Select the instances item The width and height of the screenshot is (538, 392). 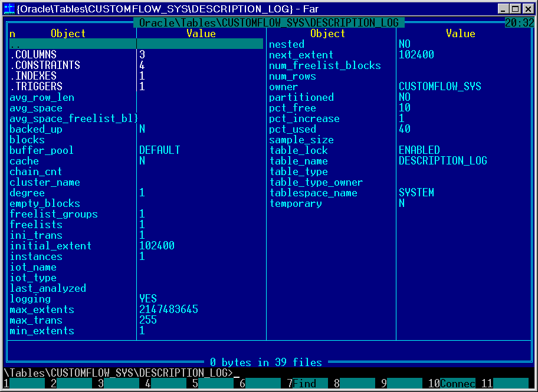click(36, 256)
